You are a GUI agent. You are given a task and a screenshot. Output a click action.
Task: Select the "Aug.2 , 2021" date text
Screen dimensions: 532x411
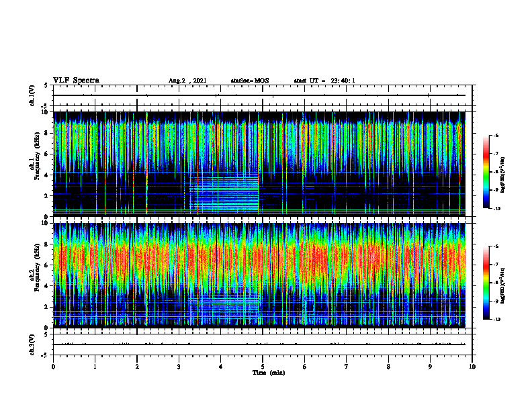point(187,81)
